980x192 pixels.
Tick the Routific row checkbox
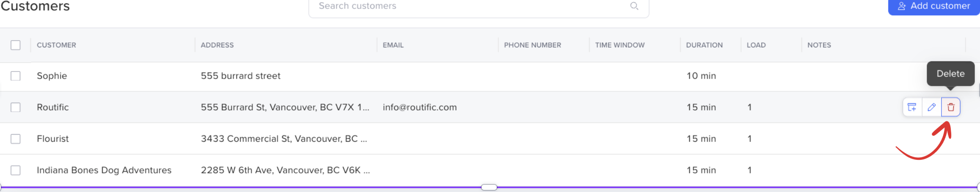tap(16, 107)
